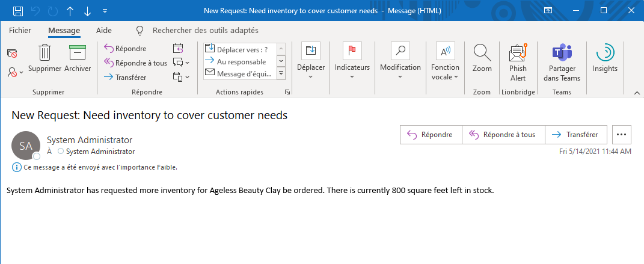Screen dimensions: 644x264
Task: Click the Redo arrow in title bar
Action: click(53, 11)
